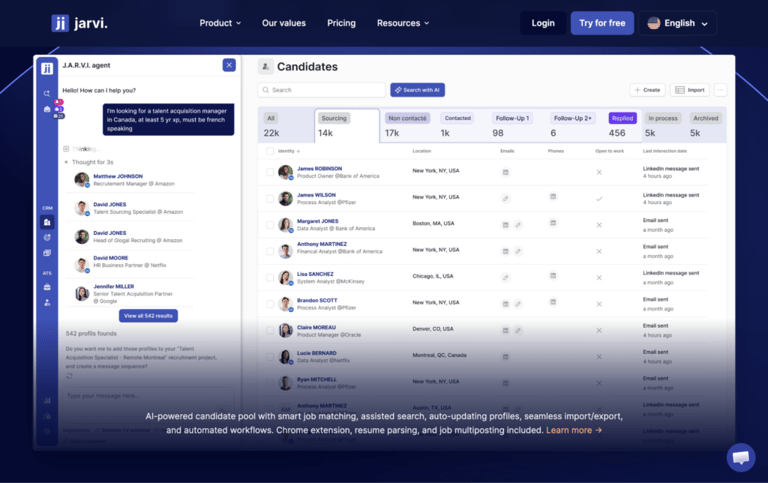Expand the Resources dropdown menu

click(x=403, y=23)
